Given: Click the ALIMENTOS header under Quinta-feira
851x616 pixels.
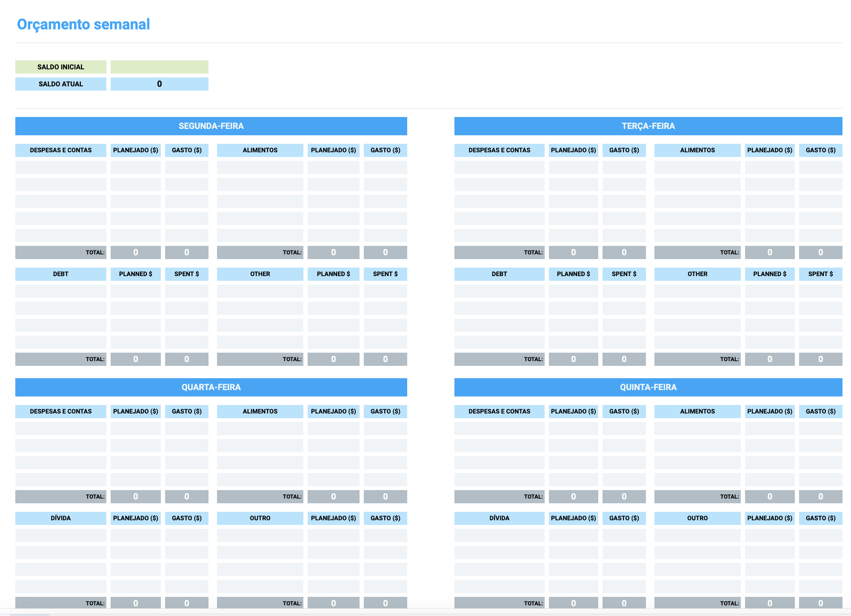Looking at the screenshot, I should click(x=697, y=411).
